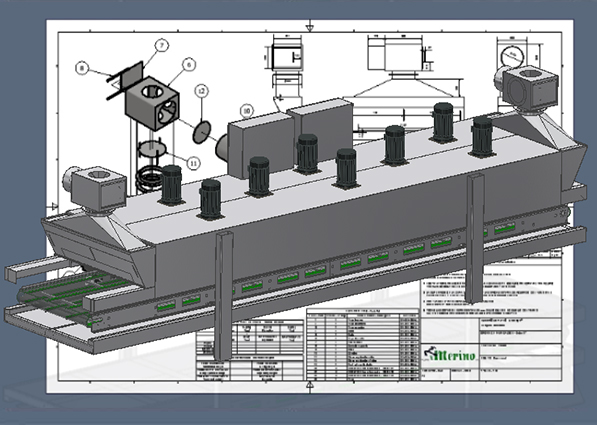
Task: Select the blower box at the left end of the oven
Action: click(98, 189)
